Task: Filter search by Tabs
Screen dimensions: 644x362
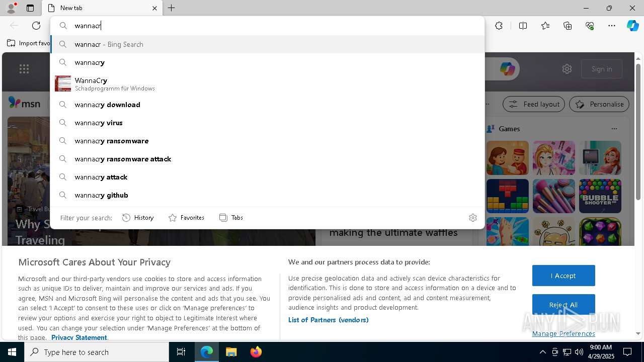Action: [231, 218]
